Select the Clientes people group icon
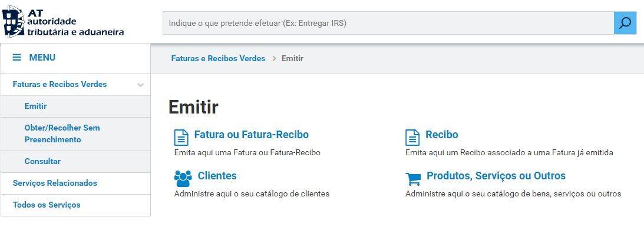Image resolution: width=644 pixels, height=237 pixels. [x=183, y=178]
